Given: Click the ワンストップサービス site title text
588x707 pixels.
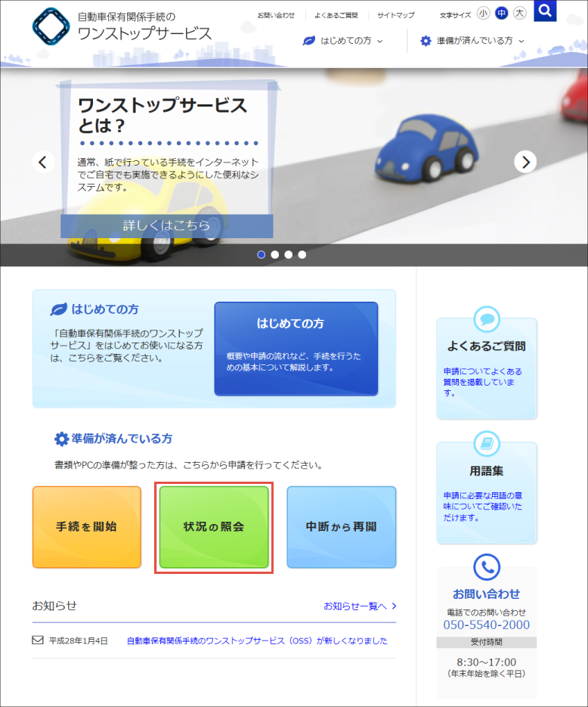Looking at the screenshot, I should (x=144, y=34).
